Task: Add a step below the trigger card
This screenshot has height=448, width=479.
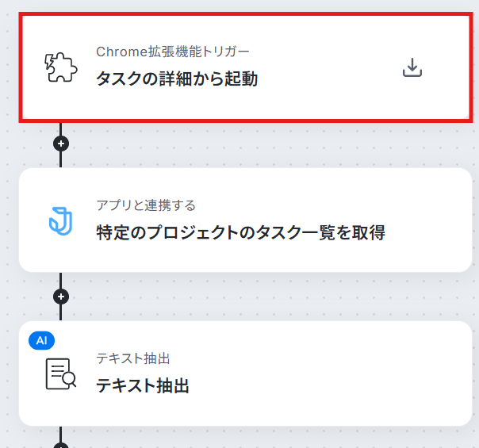Action: [x=60, y=144]
